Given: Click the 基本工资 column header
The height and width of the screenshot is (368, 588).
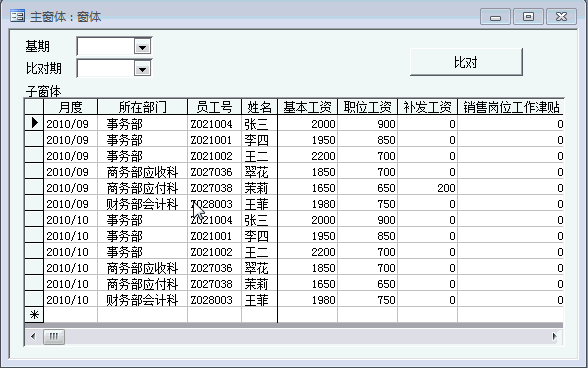Looking at the screenshot, I should point(307,107).
